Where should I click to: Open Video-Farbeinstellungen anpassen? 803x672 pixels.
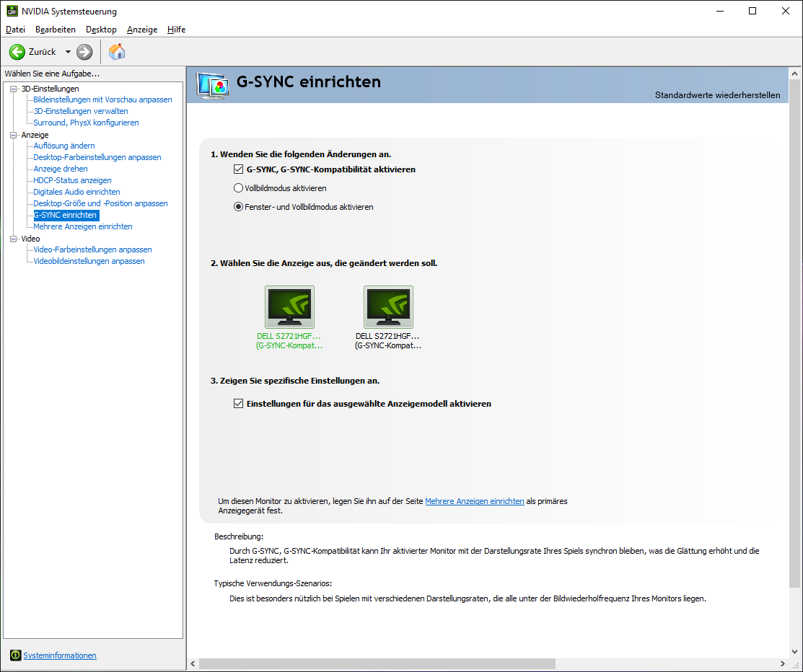point(92,249)
